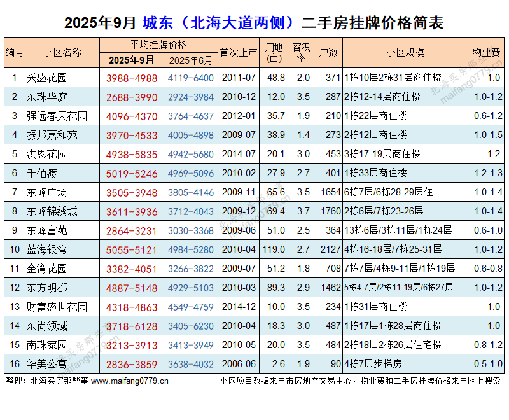Click the 编号 column header
Viewport: 509px width, 420px height.
(15, 53)
